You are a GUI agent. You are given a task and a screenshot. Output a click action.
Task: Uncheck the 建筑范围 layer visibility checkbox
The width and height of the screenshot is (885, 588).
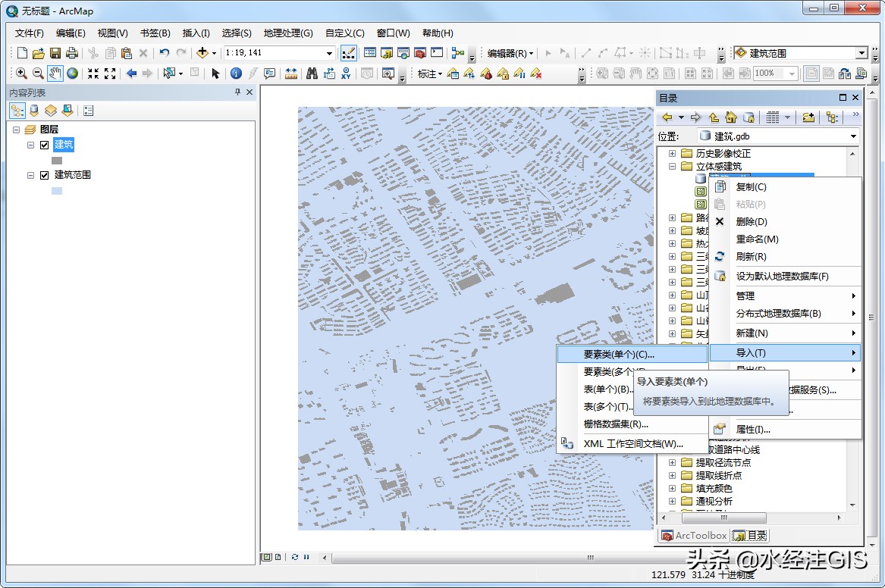point(45,175)
